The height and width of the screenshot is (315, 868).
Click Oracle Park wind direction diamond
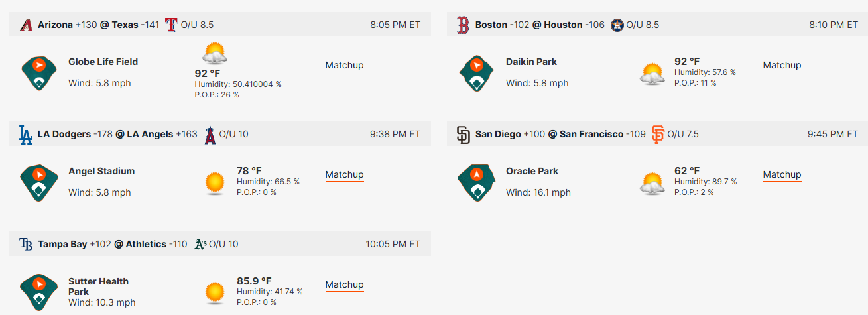476,182
